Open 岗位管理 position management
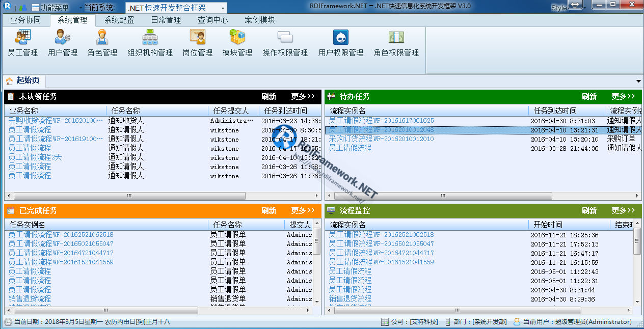Viewport: 644px width, 329px height. pos(197,43)
